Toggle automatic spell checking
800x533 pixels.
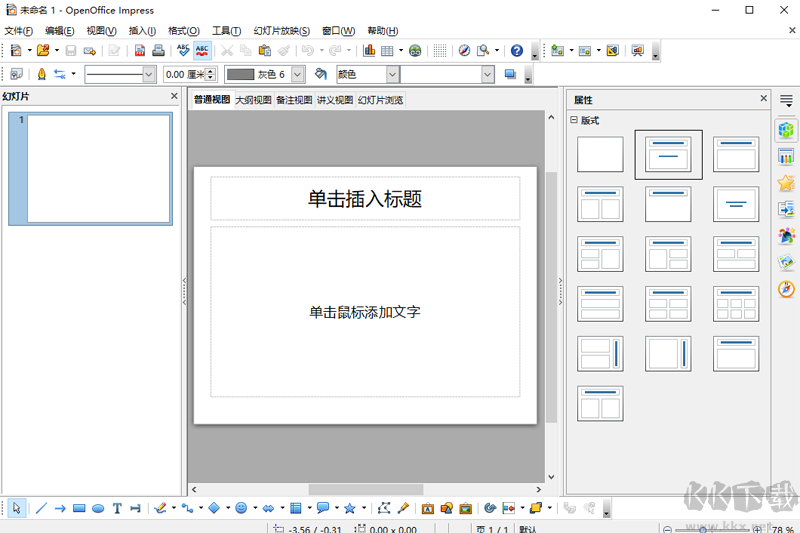202,50
